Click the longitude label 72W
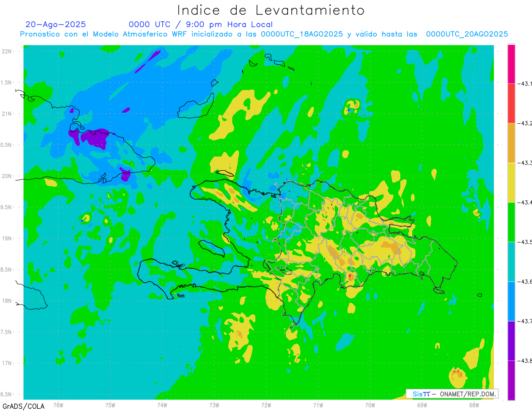This screenshot has width=532, height=411. 266,405
